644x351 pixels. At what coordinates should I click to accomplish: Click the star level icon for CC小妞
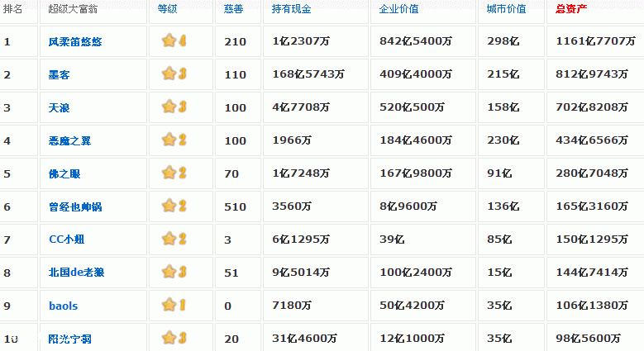tap(174, 239)
